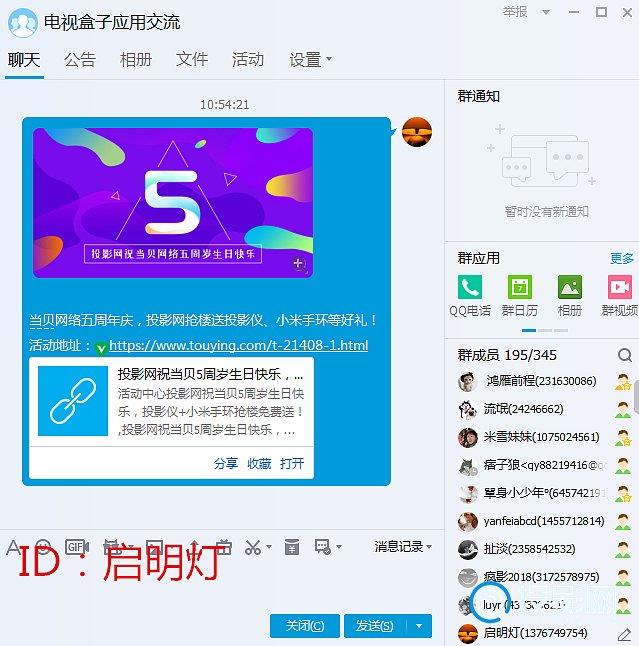The width and height of the screenshot is (639, 646).
Task: Click the zoom-in magnifier on the banner image
Action: coord(299,264)
